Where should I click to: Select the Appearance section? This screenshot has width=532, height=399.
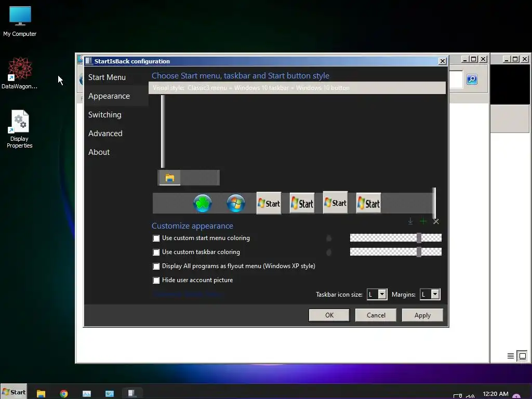click(109, 96)
